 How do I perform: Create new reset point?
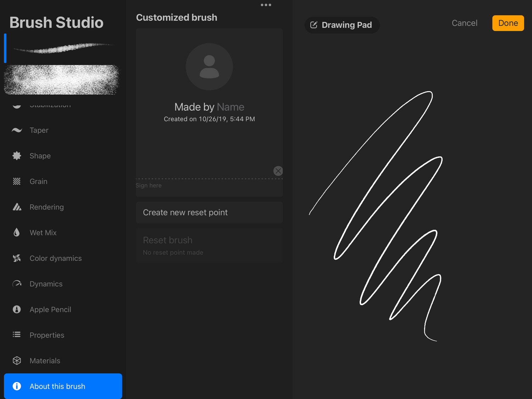[209, 212]
